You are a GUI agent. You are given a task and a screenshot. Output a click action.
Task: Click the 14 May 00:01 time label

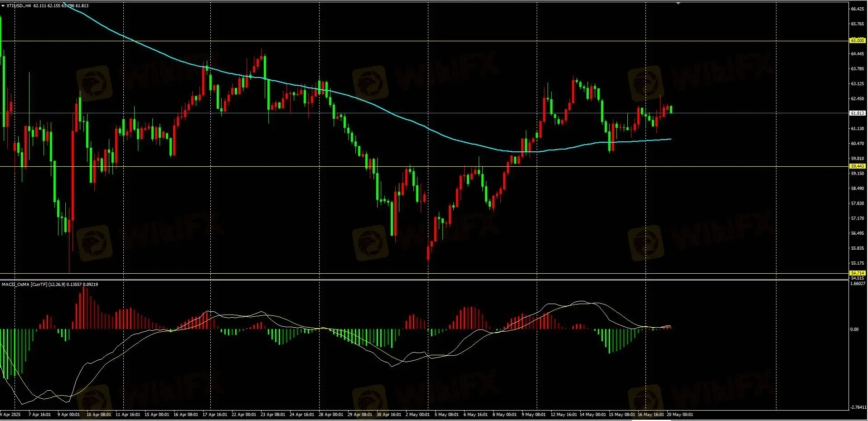pos(593,415)
